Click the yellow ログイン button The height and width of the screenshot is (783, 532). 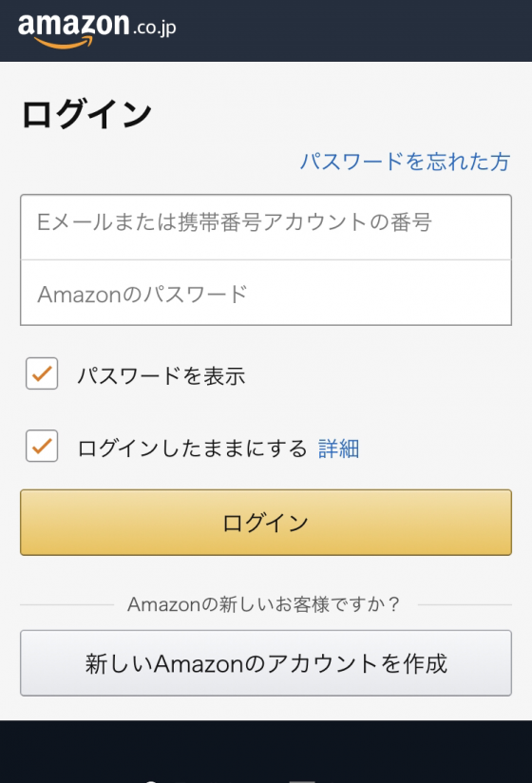pyautogui.click(x=266, y=523)
